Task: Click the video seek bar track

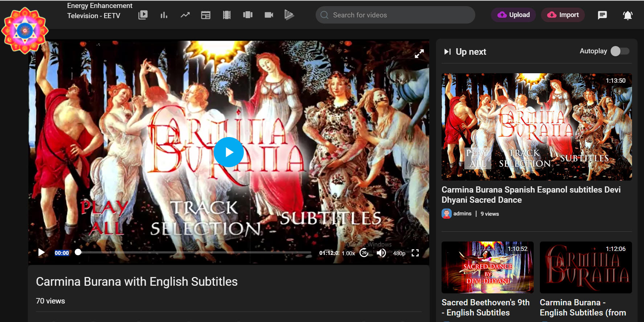Action: 194,252
